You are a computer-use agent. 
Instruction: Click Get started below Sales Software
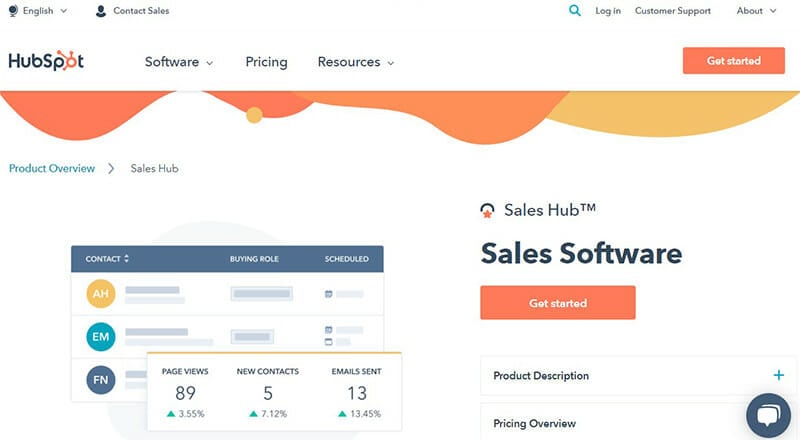[558, 303]
